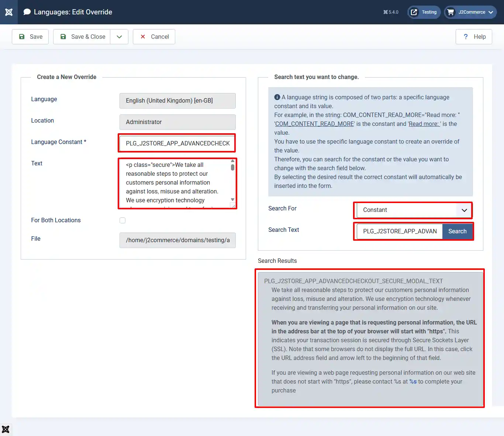Click the Language Constant input field
The image size is (504, 436).
[177, 143]
